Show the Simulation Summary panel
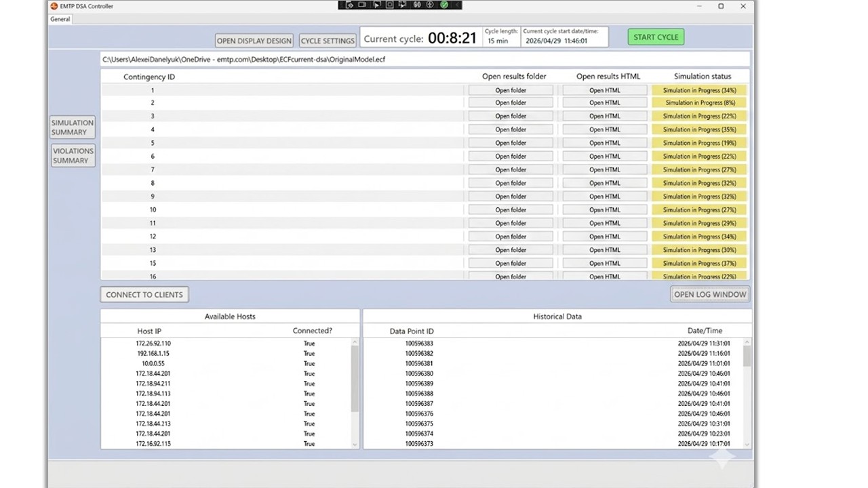Viewport: 868px width, 488px height. 73,127
